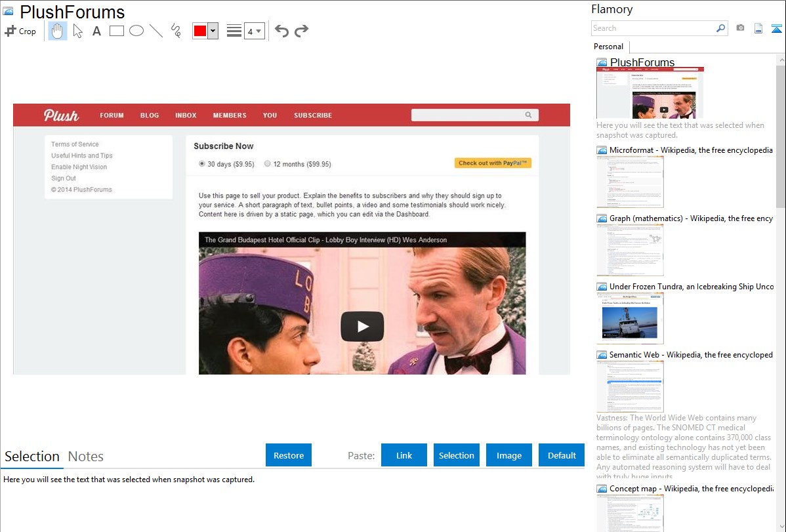Select the Crop tool

pos(20,31)
